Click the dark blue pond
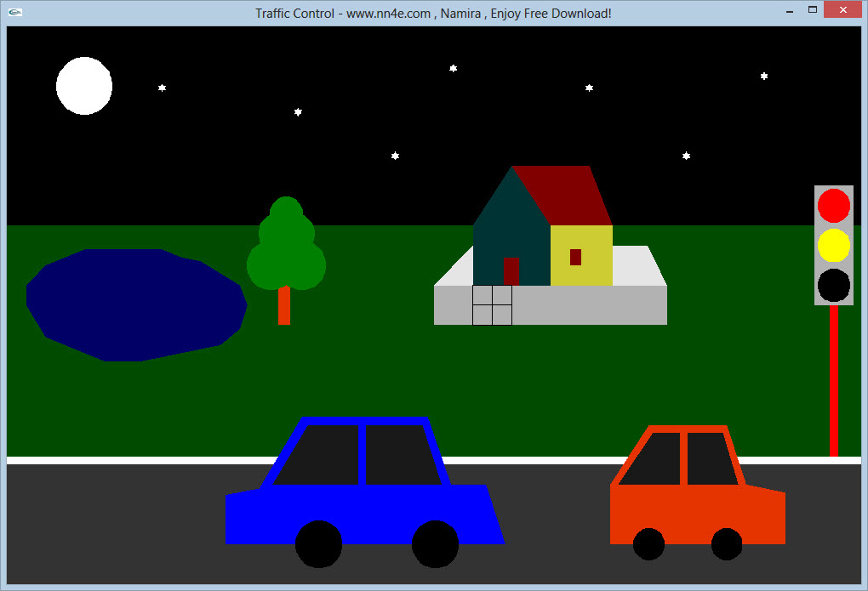The width and height of the screenshot is (868, 591). pos(136,304)
